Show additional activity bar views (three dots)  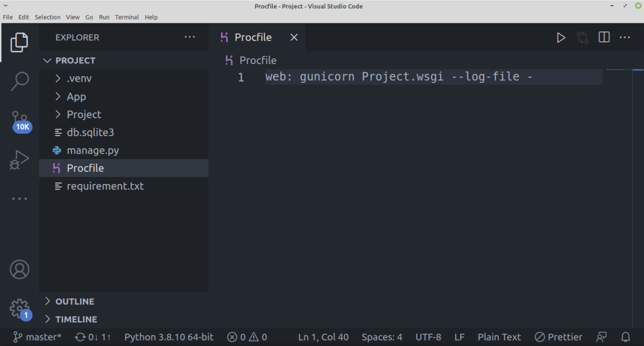pos(19,198)
